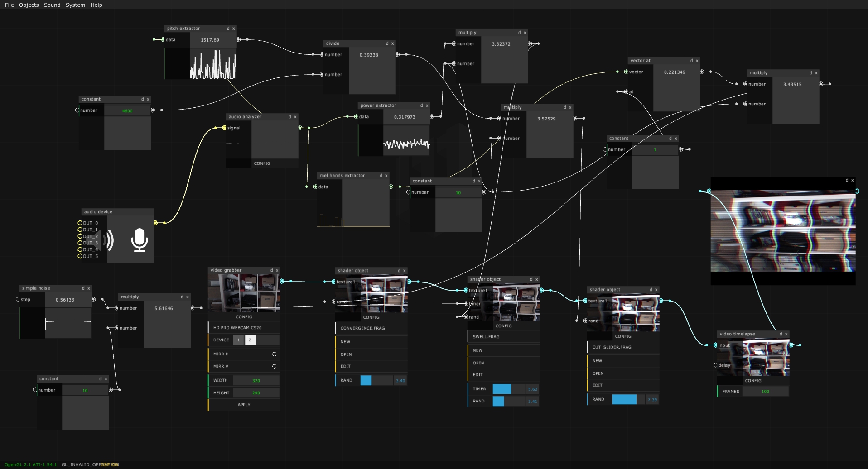Screen dimensions: 868x469
Task: Open the Sound menu
Action: coord(52,5)
